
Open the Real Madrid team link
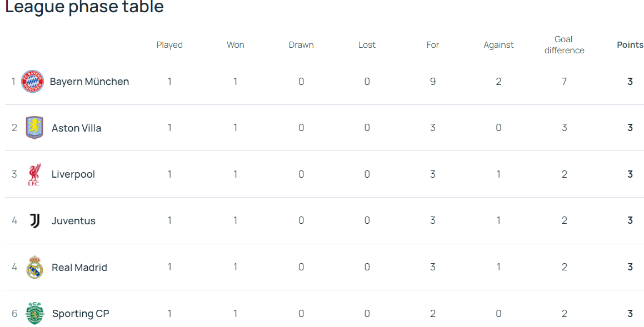[x=79, y=268]
